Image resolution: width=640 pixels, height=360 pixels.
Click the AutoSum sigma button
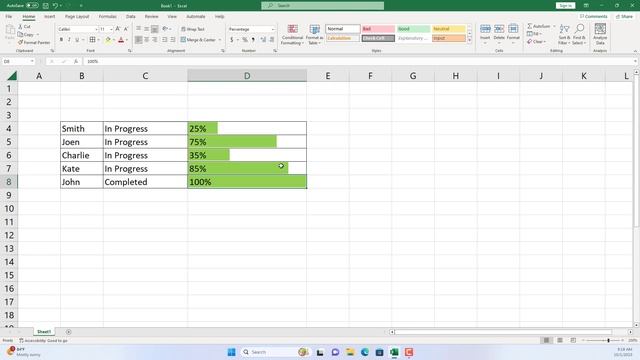[x=538, y=26]
